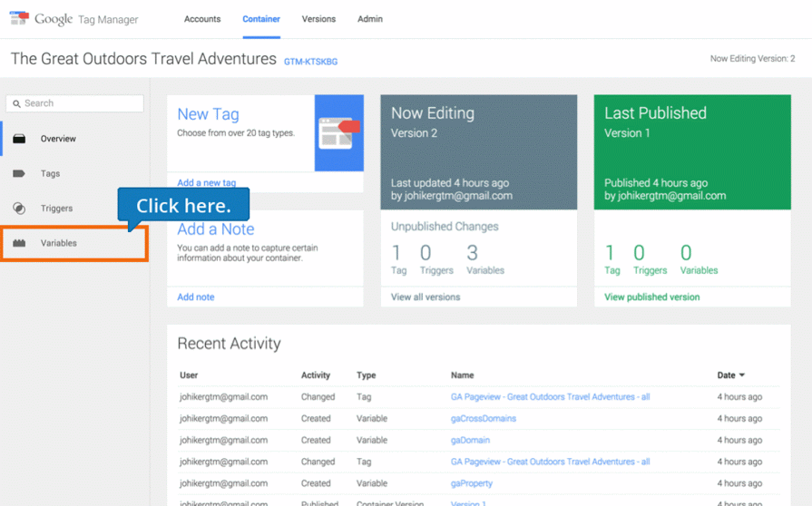Click unpublished '1 Tag' count
The image size is (812, 506).
click(399, 259)
